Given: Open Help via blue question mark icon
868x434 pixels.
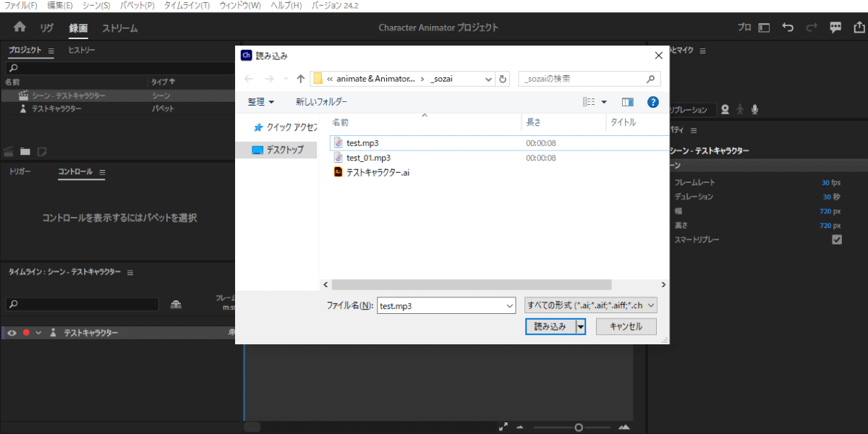Looking at the screenshot, I should pos(653,102).
